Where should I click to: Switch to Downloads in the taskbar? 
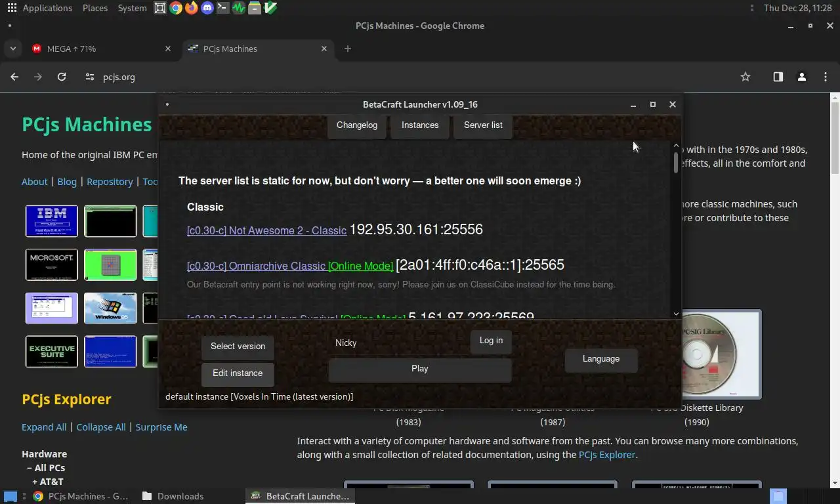tap(173, 496)
